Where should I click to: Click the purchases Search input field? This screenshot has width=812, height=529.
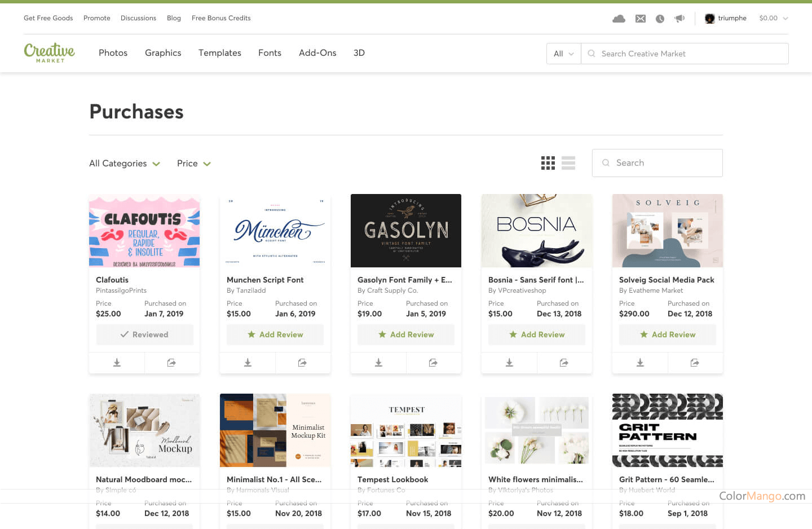tap(657, 163)
